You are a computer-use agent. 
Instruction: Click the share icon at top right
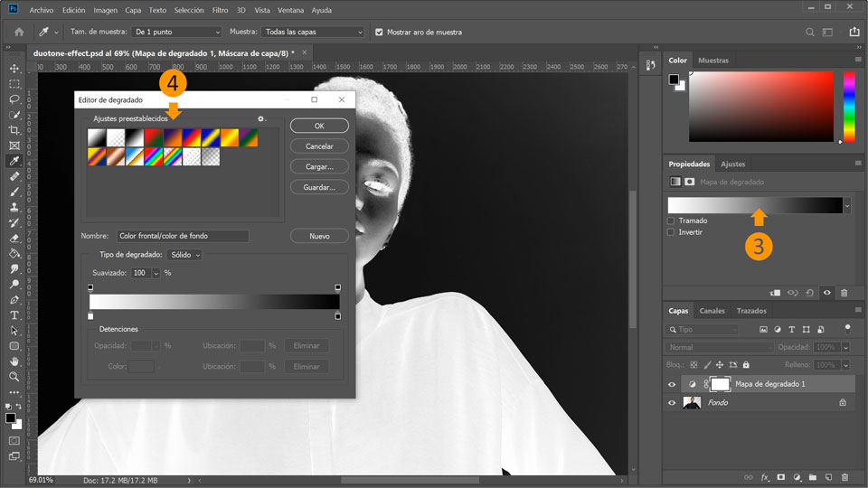854,33
